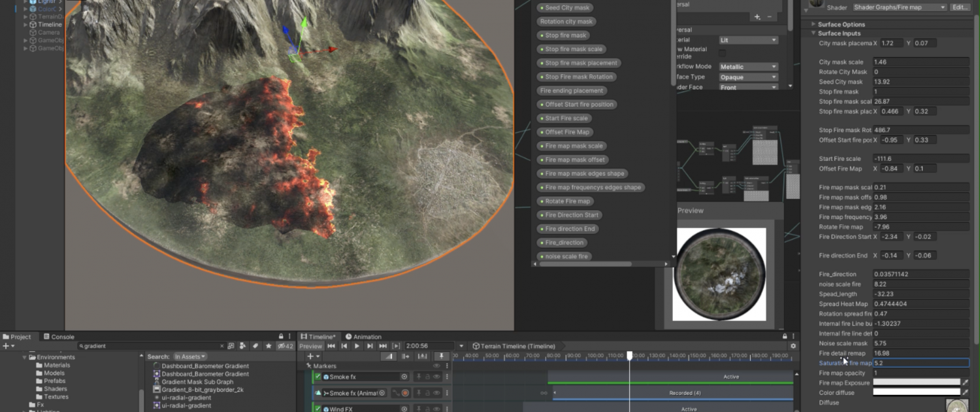This screenshot has height=412, width=980.
Task: Click the favorites star in Project search
Action: tap(268, 346)
